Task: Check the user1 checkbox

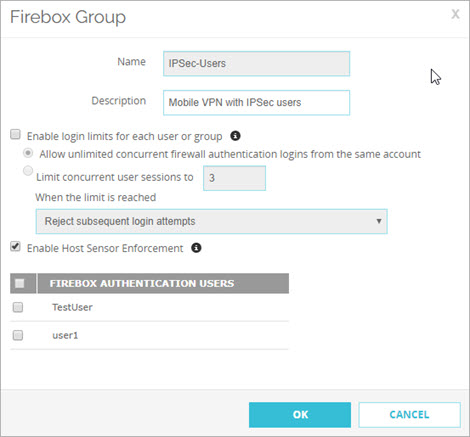Action: tap(18, 335)
